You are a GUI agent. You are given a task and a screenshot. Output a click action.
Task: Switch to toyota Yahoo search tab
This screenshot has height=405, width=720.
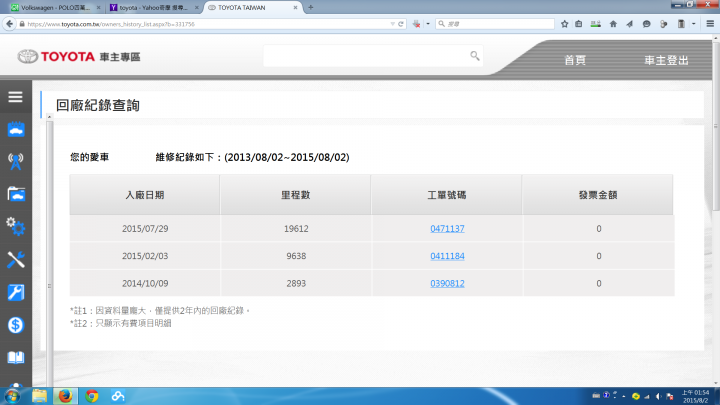(x=153, y=7)
